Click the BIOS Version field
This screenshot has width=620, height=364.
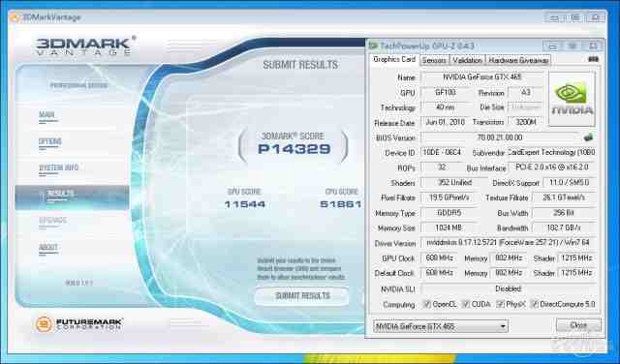[x=500, y=137]
